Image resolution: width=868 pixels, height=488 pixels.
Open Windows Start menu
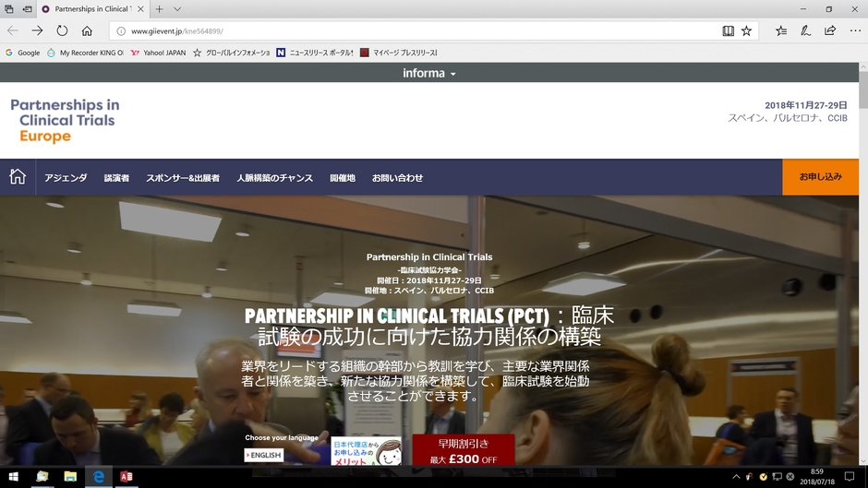click(x=13, y=476)
